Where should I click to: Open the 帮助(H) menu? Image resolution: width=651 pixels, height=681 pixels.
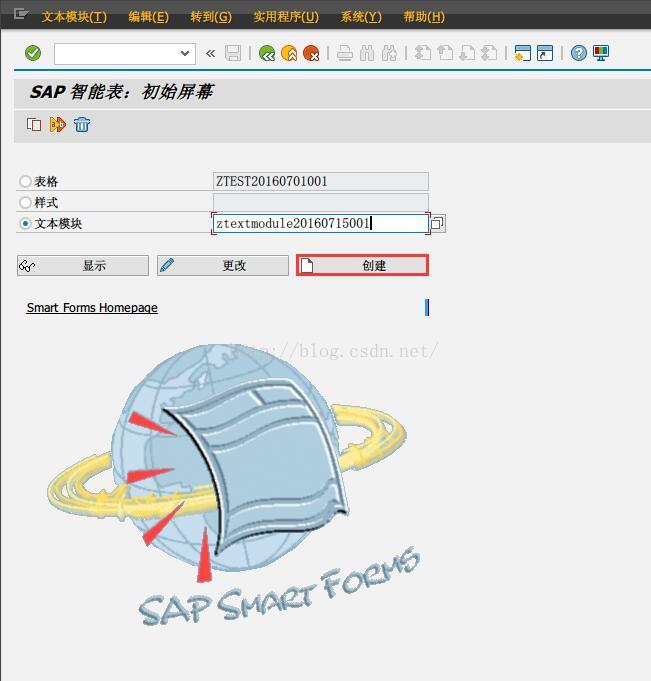click(x=424, y=17)
